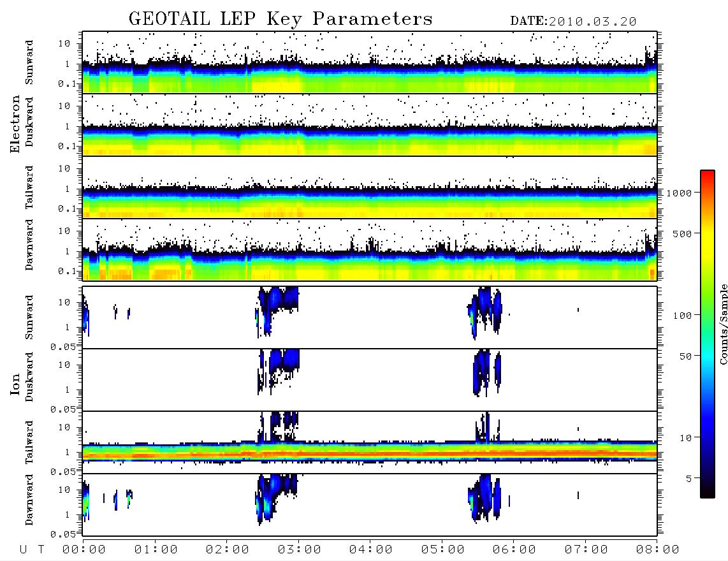This screenshot has height=561, width=728.
Task: Click the 05:00 time tick label
Action: [443, 550]
